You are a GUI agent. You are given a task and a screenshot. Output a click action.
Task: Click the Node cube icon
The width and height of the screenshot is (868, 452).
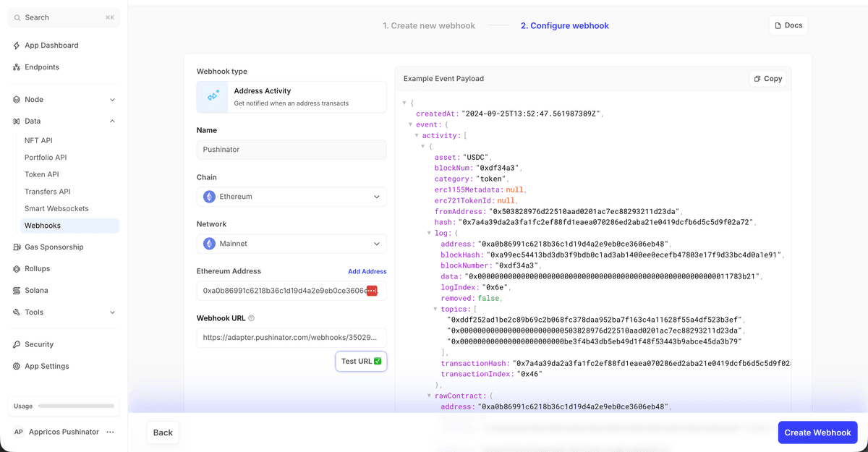tap(17, 100)
